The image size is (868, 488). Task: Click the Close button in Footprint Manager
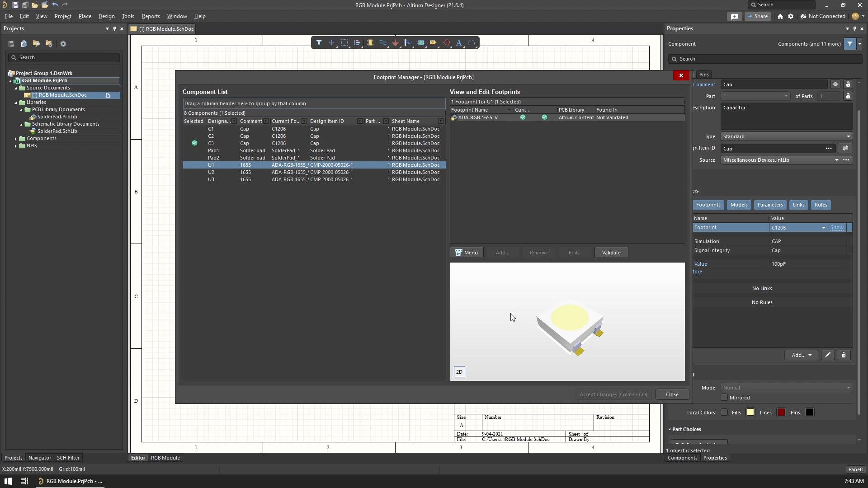672,394
